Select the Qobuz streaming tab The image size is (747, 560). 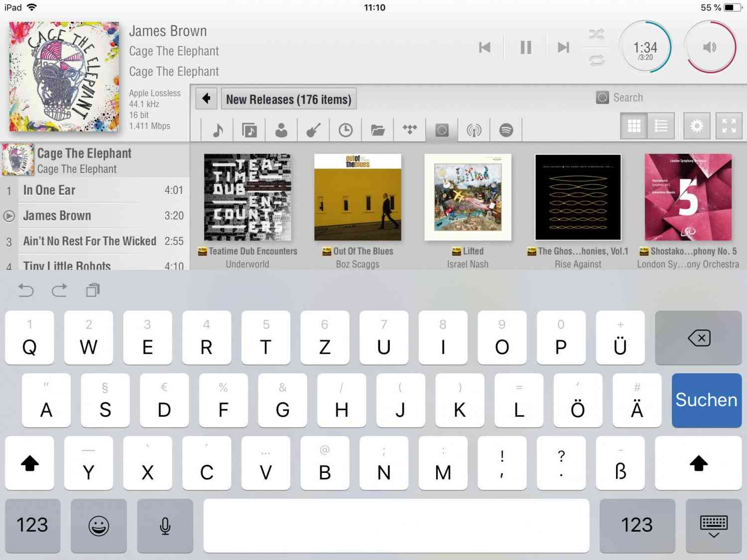click(442, 130)
